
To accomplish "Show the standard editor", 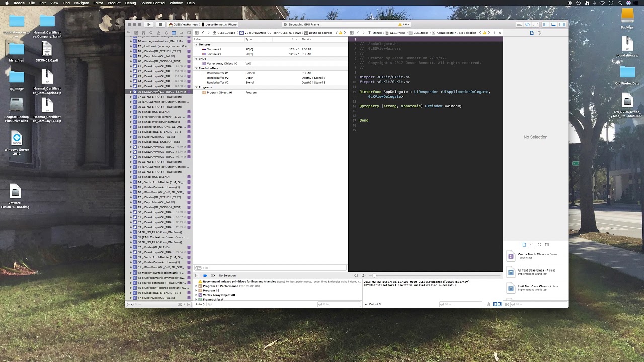I will point(519,24).
